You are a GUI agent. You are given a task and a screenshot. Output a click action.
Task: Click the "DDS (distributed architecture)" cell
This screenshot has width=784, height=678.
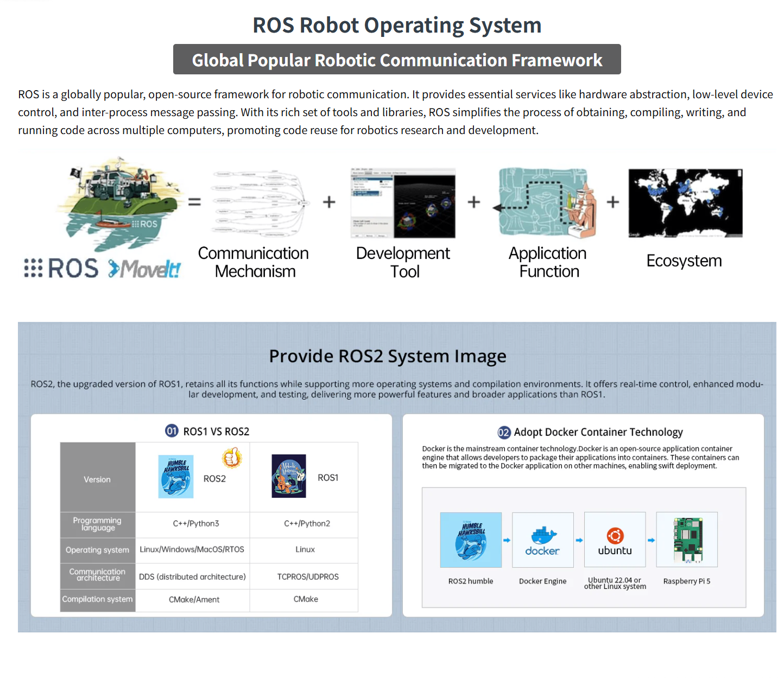point(192,577)
